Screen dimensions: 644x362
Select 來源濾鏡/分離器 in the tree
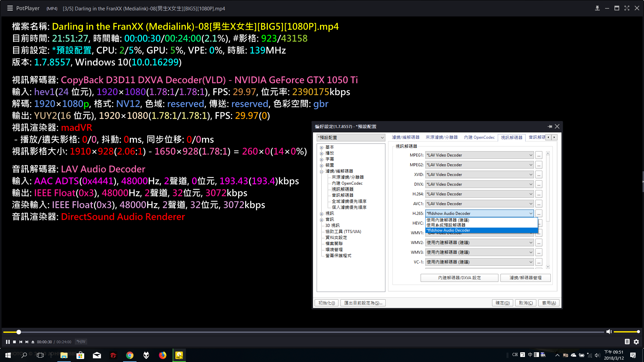coord(347,177)
